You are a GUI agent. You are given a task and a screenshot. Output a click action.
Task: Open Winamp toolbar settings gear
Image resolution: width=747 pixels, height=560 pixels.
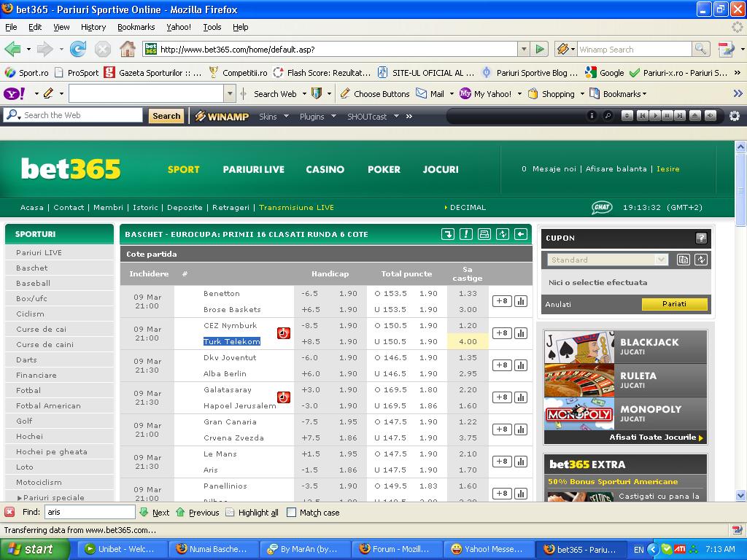(735, 116)
